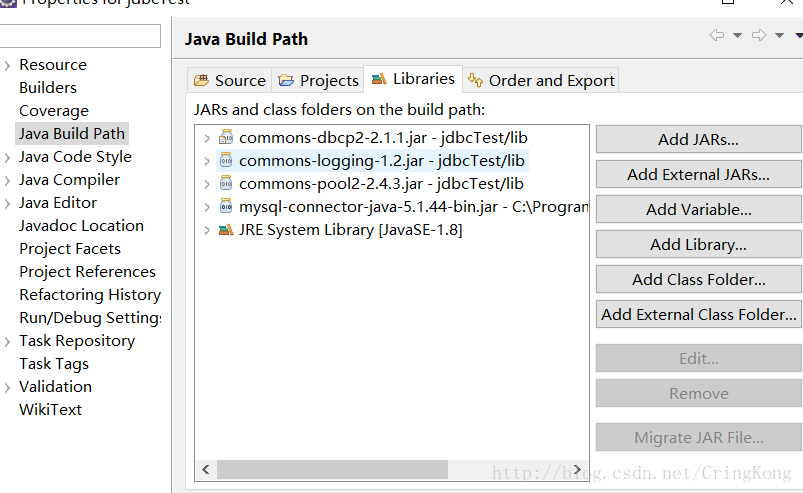This screenshot has width=803, height=493.
Task: Expand the Resource preferences category
Action: coord(8,65)
